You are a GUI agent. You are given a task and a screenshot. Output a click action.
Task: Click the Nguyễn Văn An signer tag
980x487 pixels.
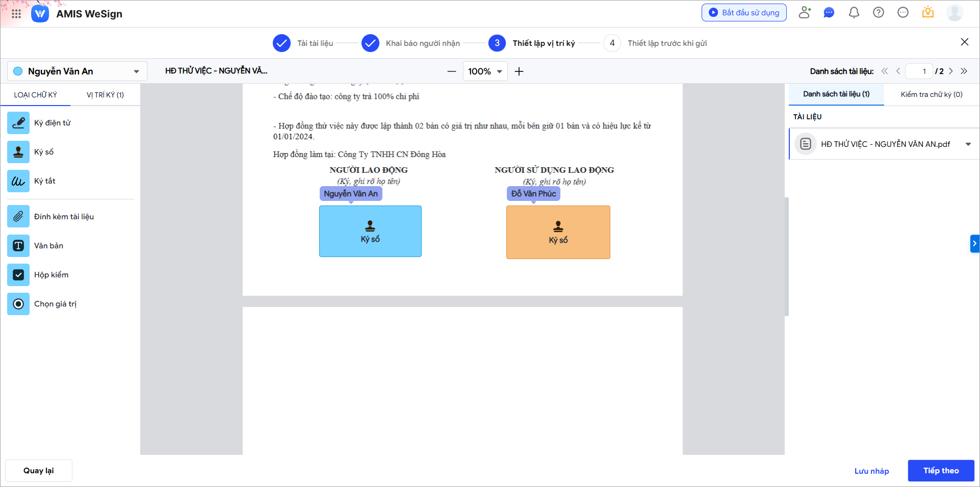351,194
